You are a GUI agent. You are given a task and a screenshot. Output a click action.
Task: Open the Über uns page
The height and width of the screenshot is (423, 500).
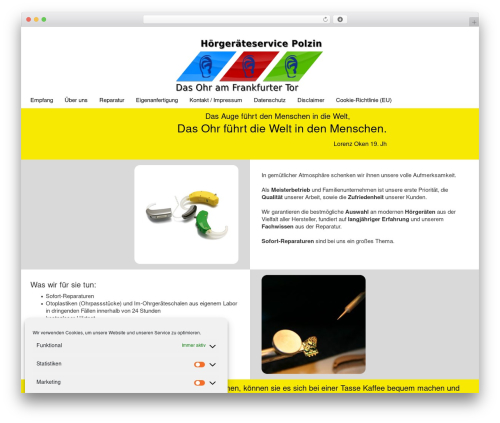[x=76, y=100]
